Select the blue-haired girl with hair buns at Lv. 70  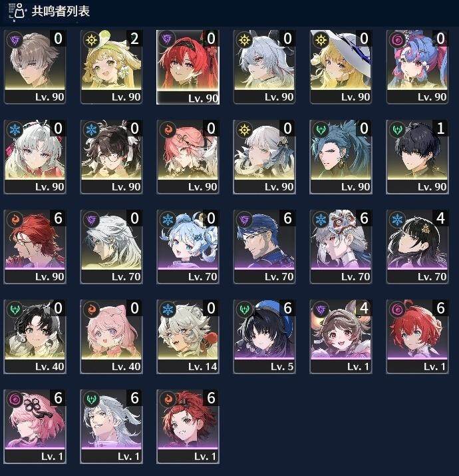tap(188, 247)
